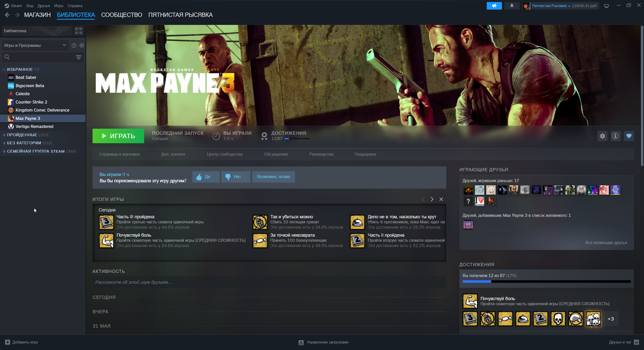Screen dimensions: 644x350
Task: Show the game info icon
Action: [x=616, y=136]
